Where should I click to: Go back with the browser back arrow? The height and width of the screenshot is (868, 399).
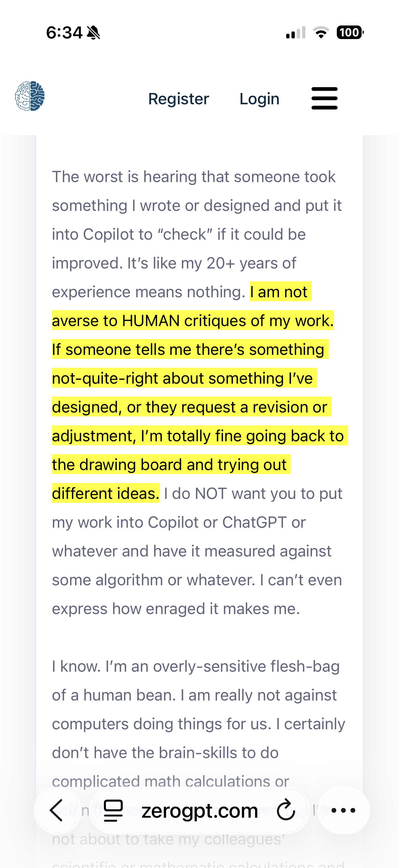tap(57, 810)
